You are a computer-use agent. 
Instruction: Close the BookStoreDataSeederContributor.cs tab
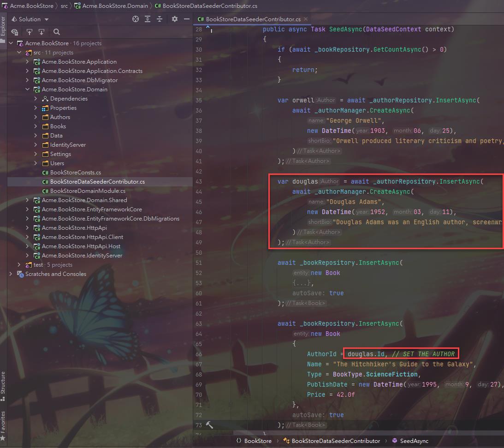[x=306, y=19]
